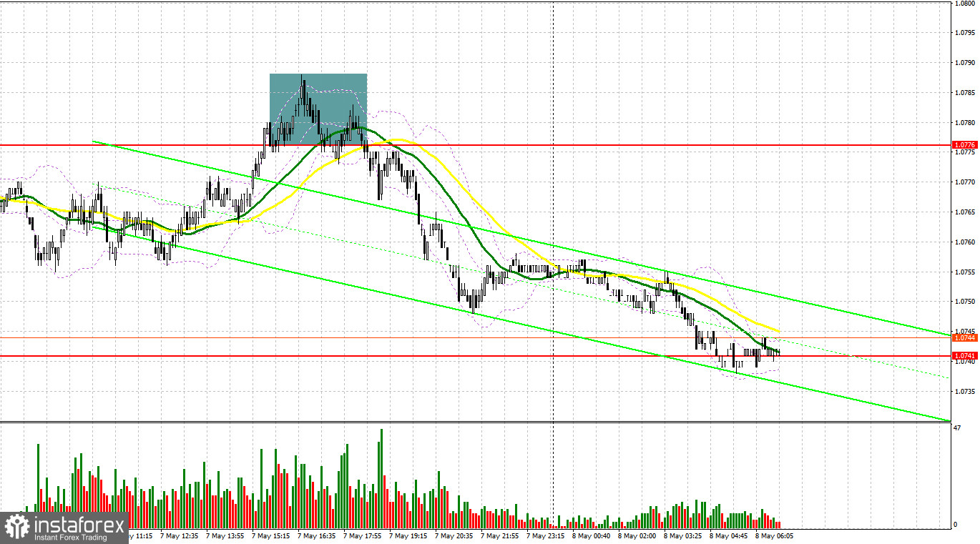Viewport: 980px width, 544px height.
Task: Click the 1.0765 price axis value
Action: [965, 212]
